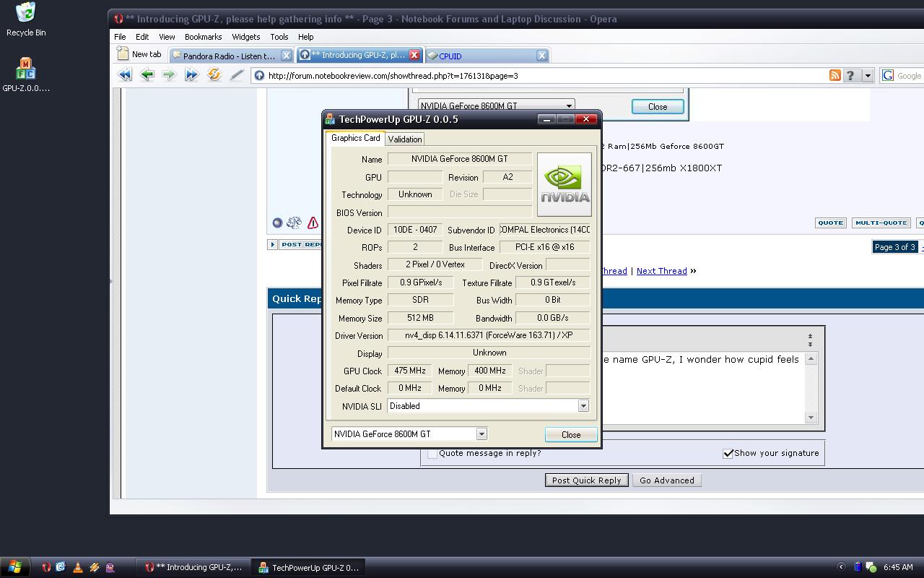Expand hidden system tray icons arrow
The image size is (924, 578).
[x=841, y=567]
